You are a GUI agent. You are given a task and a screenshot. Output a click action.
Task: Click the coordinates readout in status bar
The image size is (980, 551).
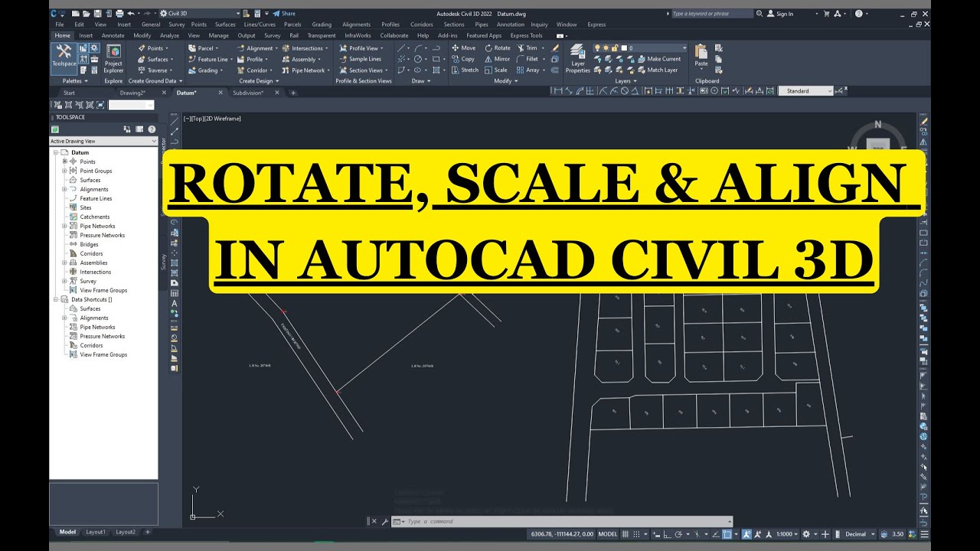[562, 533]
